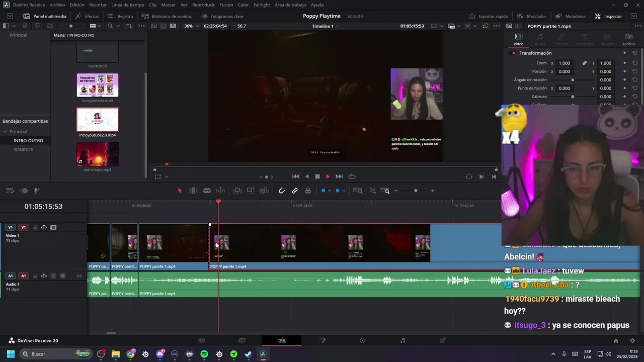Open the Biblioteca de sonidos
The height and width of the screenshot is (362, 644).
pyautogui.click(x=167, y=16)
